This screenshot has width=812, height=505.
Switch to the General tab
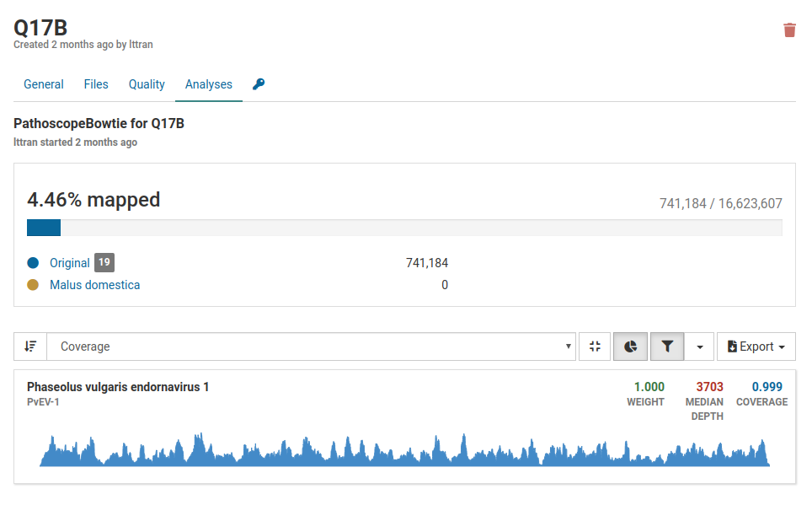tap(44, 84)
